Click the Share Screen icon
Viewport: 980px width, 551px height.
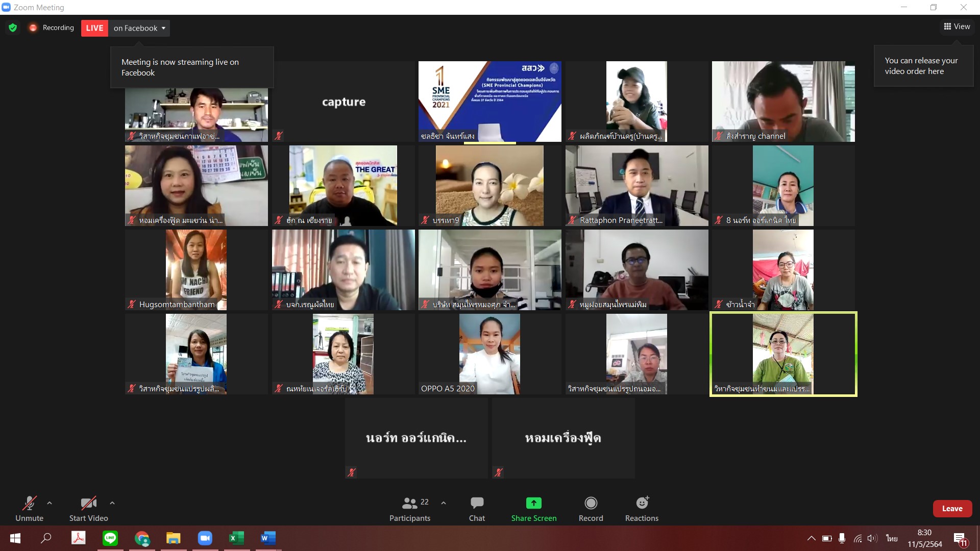click(533, 504)
